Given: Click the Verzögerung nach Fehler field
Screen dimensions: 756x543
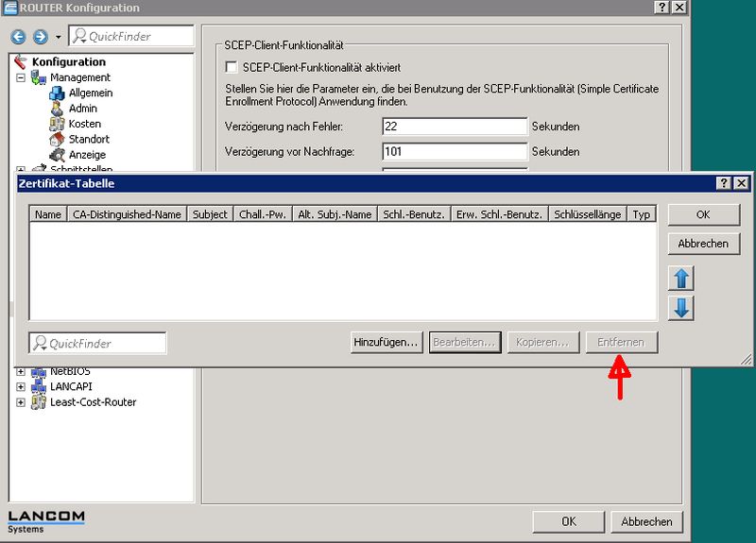Looking at the screenshot, I should click(455, 127).
